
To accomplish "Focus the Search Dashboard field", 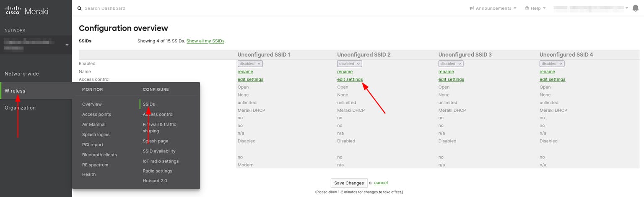I will point(168,8).
